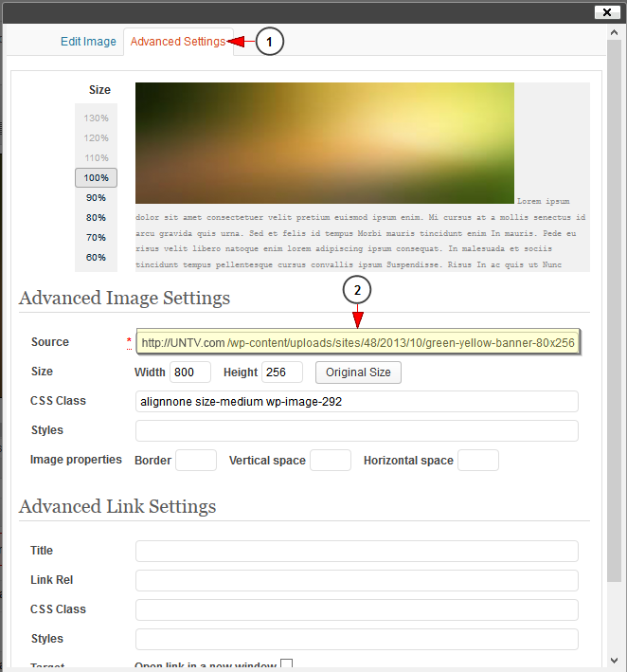The image size is (627, 672).
Task: Click the Border input field
Action: pos(196,461)
